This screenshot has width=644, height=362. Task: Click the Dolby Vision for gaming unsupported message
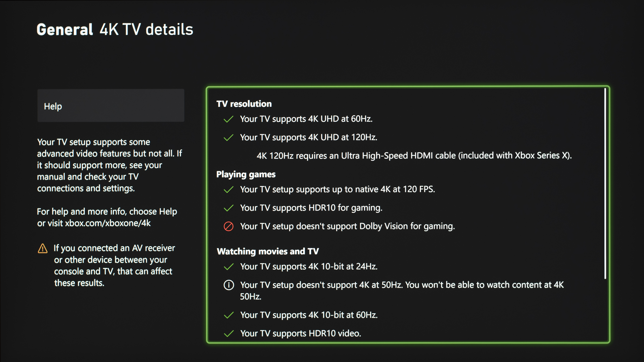click(x=348, y=226)
